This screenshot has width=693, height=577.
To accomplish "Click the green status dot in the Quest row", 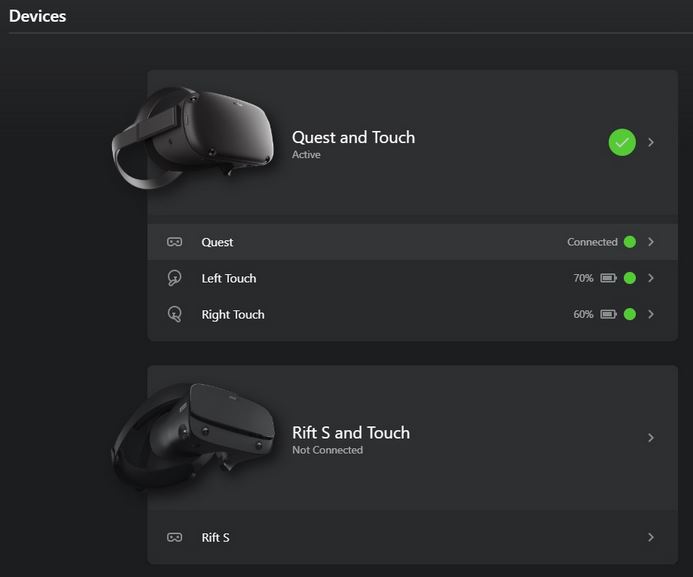I will 630,242.
